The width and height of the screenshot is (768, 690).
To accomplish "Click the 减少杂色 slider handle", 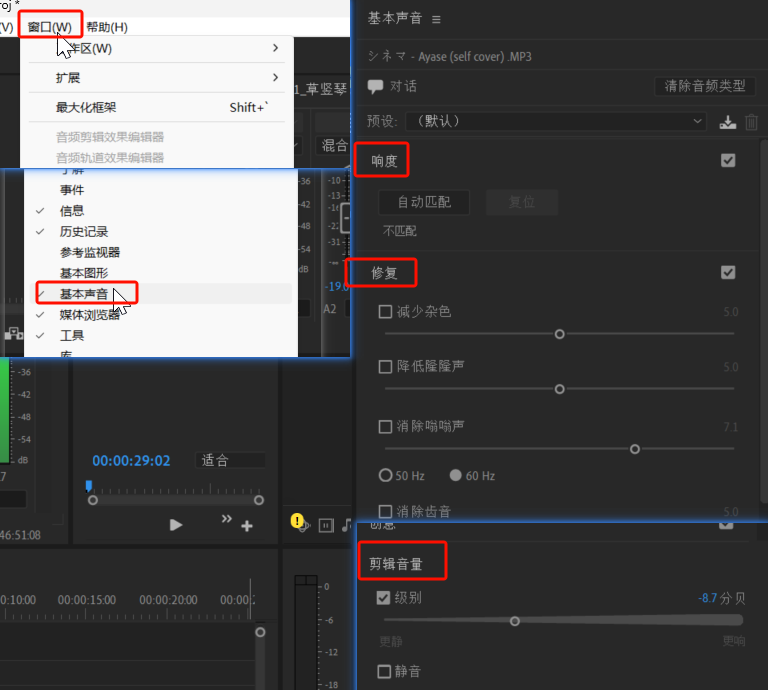I will point(559,334).
